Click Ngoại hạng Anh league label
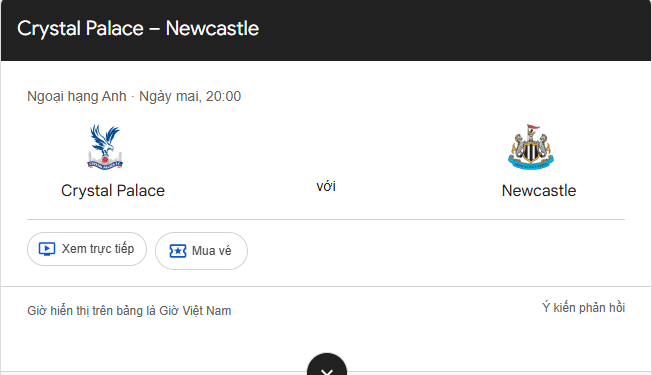 [x=77, y=96]
